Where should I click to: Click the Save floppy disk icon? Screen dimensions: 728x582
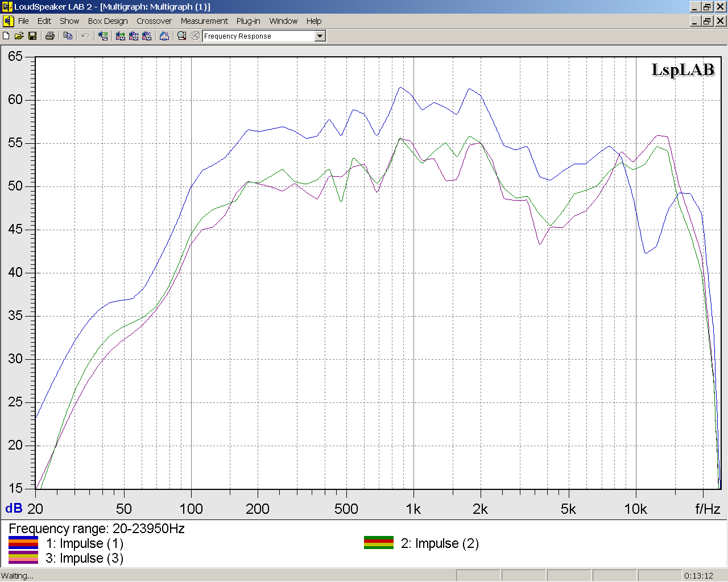click(x=32, y=36)
